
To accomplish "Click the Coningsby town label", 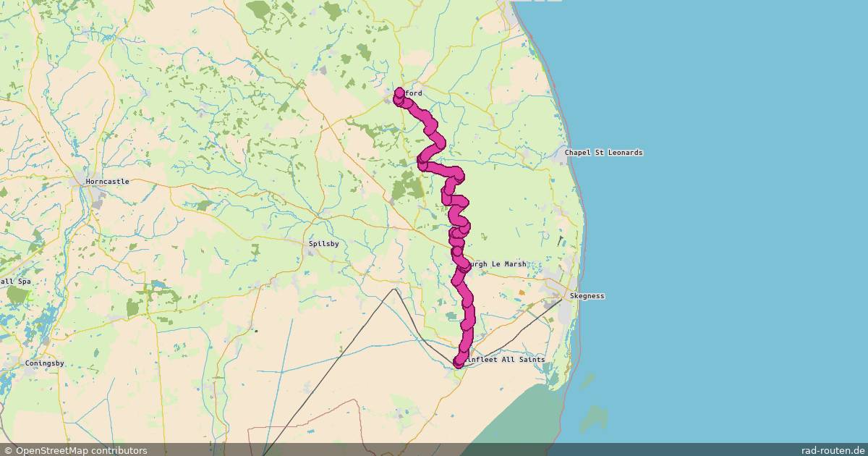I will click(x=45, y=363).
